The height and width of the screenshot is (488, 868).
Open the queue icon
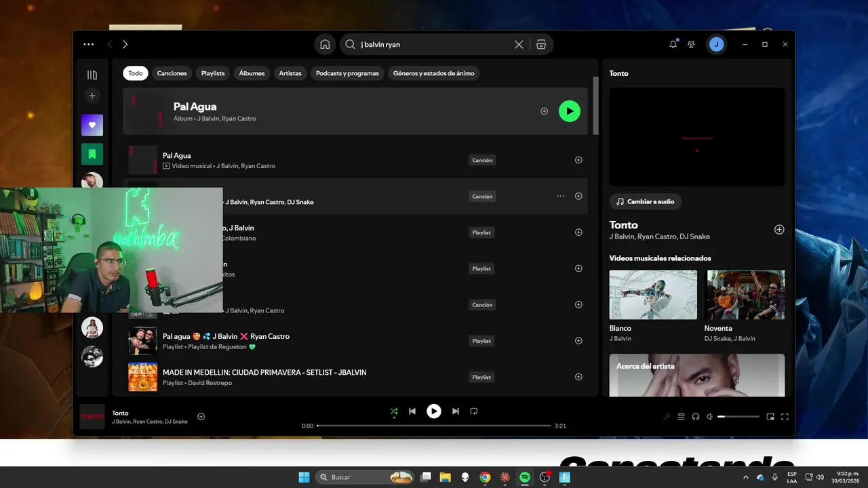pos(681,417)
